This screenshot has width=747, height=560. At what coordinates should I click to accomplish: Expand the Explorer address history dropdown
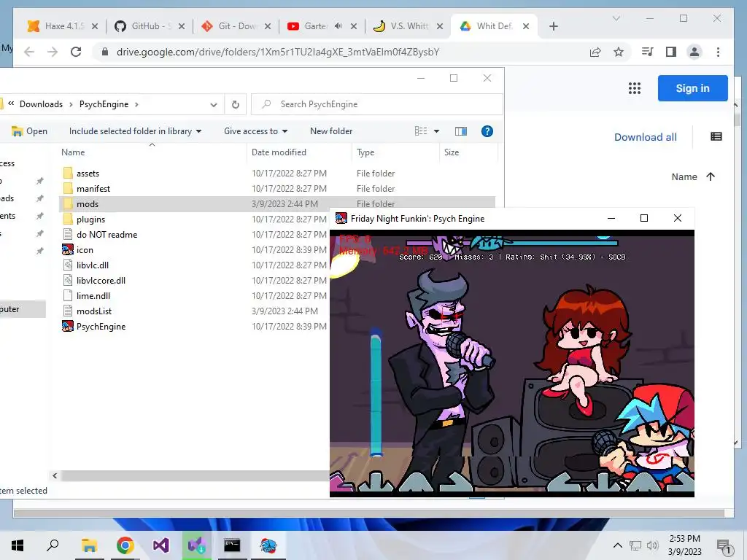pyautogui.click(x=214, y=104)
